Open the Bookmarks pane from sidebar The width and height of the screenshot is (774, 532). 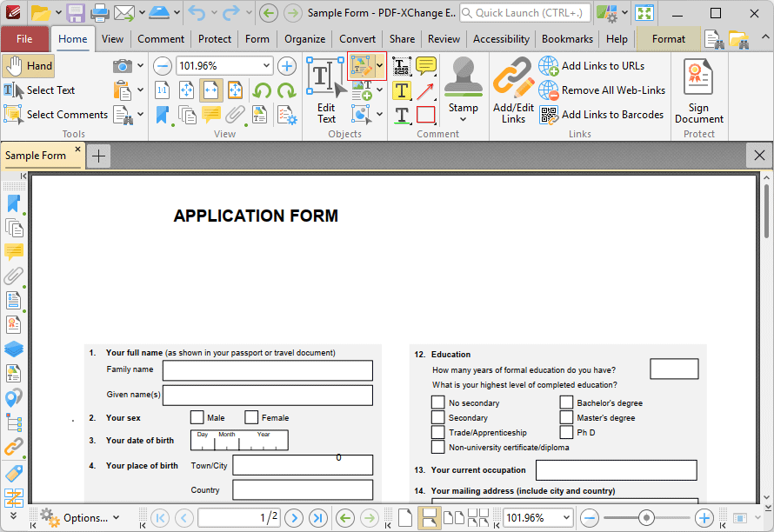tap(14, 203)
